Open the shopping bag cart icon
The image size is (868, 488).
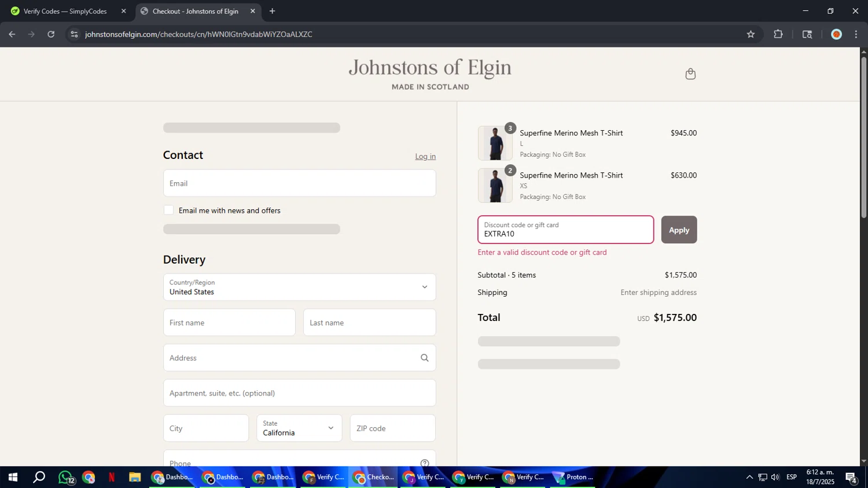click(x=690, y=74)
